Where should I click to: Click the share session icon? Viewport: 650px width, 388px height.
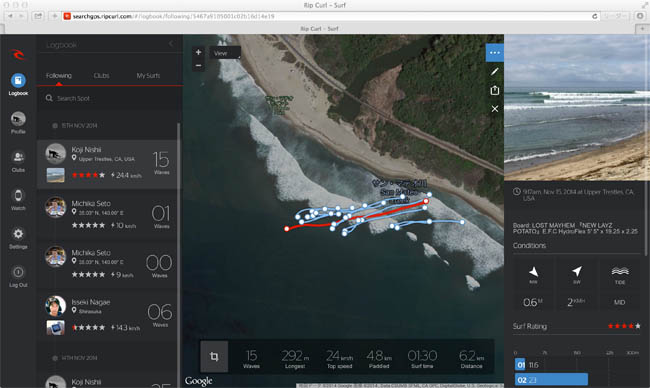pos(495,90)
